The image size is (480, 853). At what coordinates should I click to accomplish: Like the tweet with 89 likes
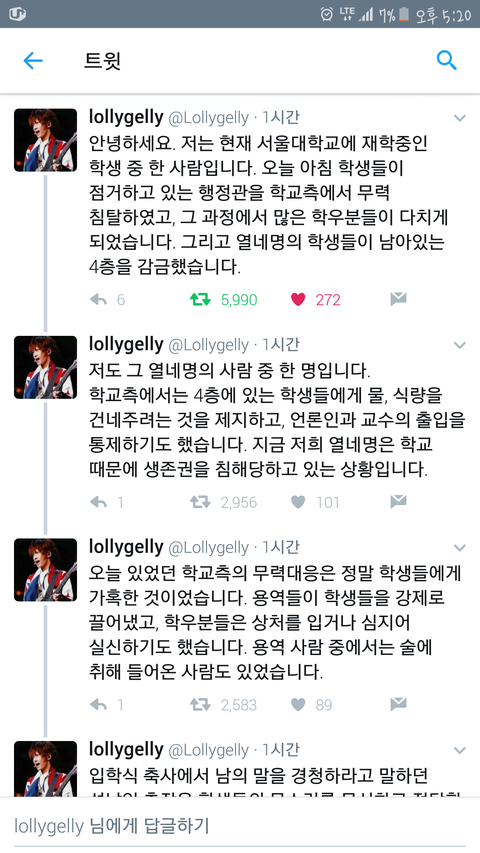click(x=298, y=705)
